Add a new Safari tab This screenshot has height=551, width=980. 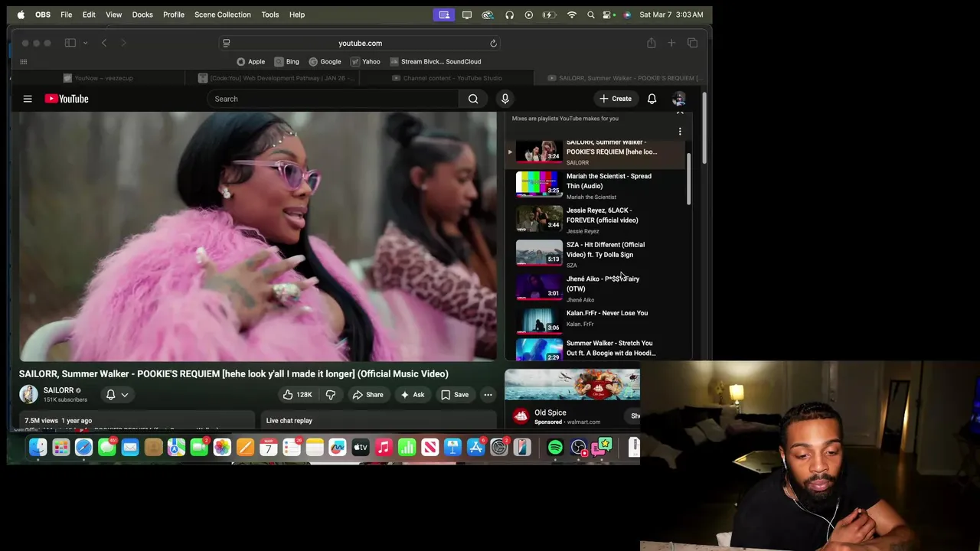pyautogui.click(x=671, y=44)
